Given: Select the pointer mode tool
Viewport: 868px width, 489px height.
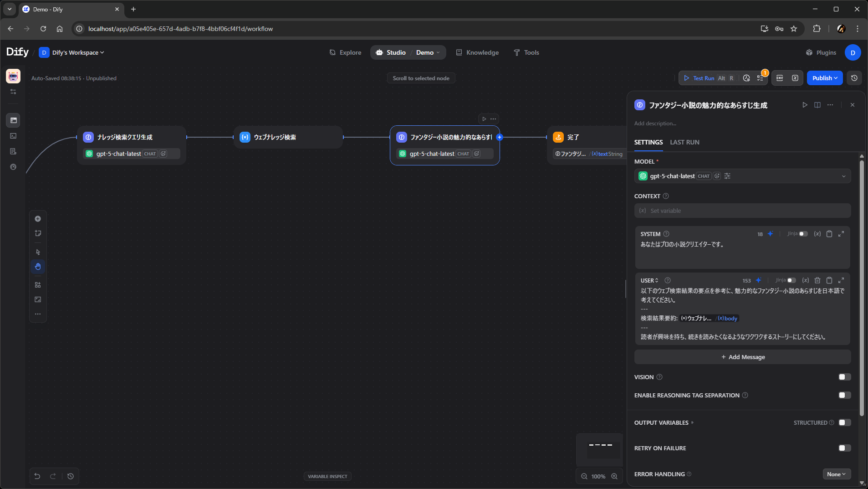Looking at the screenshot, I should tap(38, 252).
